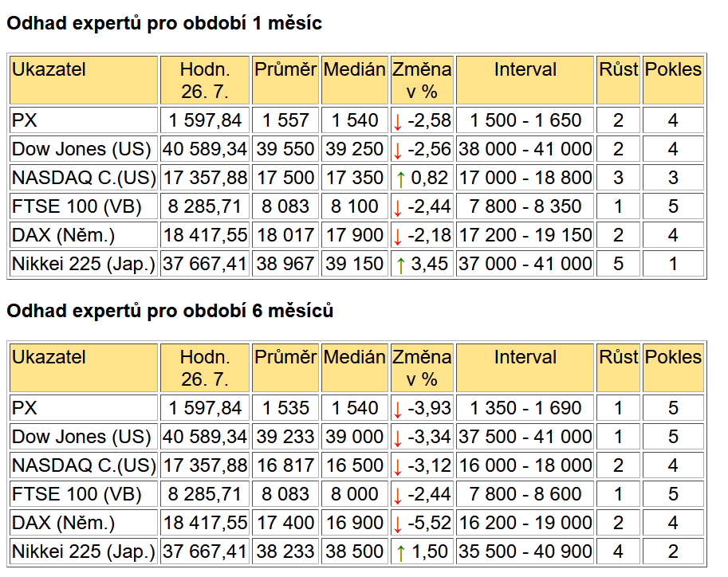Click green up arrow beside Nikkei 1,50 change
The width and height of the screenshot is (728, 577).
[x=400, y=553]
